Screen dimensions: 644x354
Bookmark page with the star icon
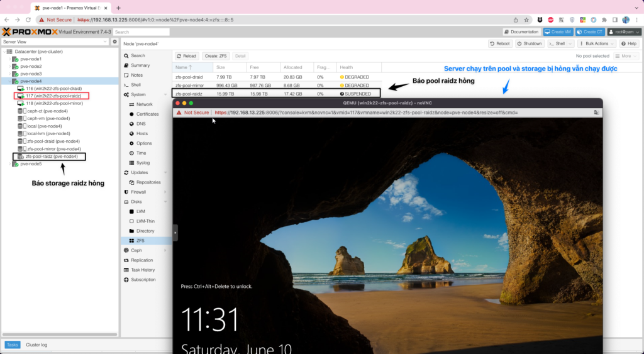[x=526, y=19]
